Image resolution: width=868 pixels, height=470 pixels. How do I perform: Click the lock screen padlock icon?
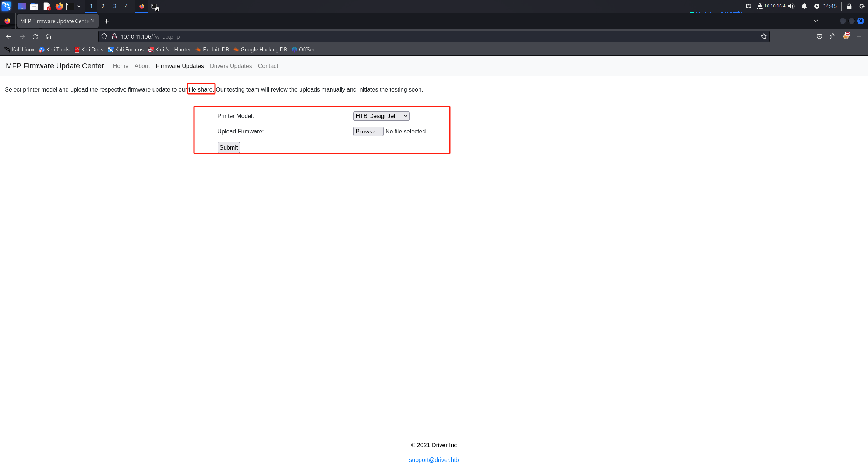click(849, 6)
